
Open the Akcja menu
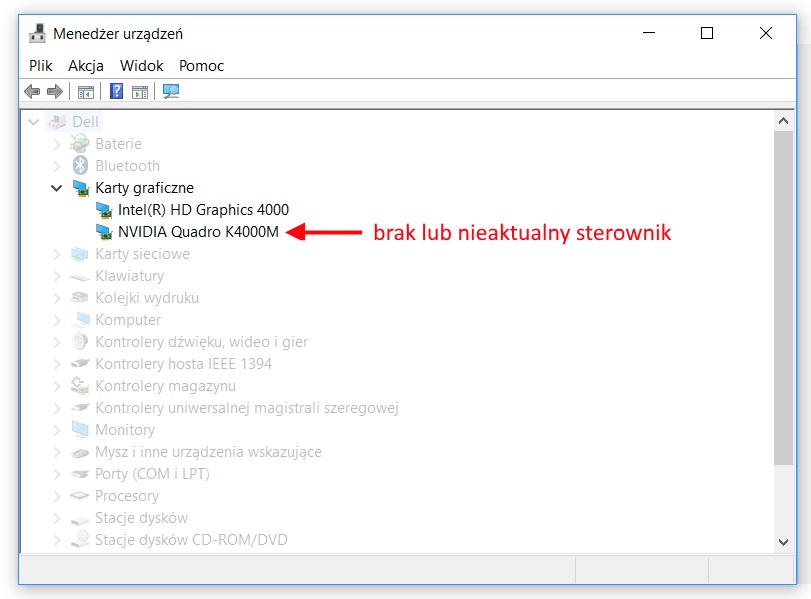click(x=86, y=66)
